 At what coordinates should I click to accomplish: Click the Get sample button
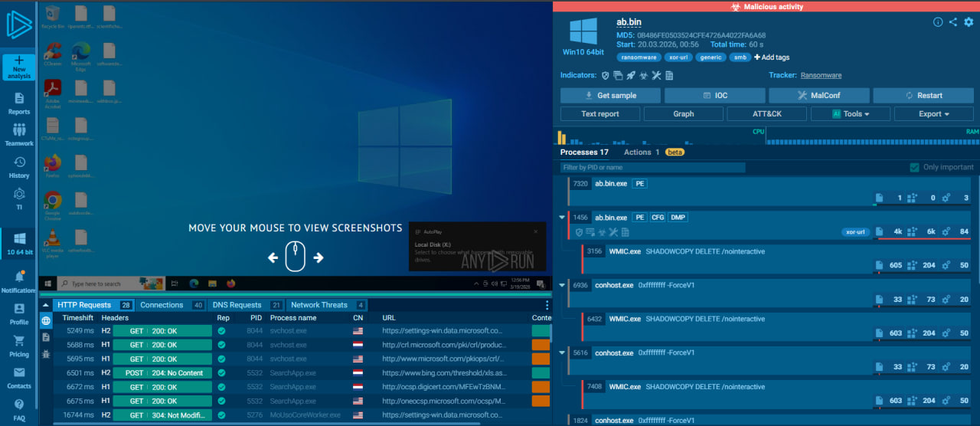(x=609, y=96)
